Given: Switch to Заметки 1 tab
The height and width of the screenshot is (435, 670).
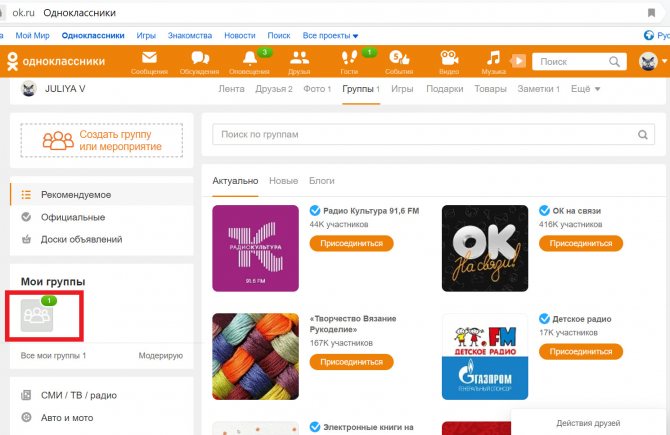Looking at the screenshot, I should pyautogui.click(x=538, y=89).
